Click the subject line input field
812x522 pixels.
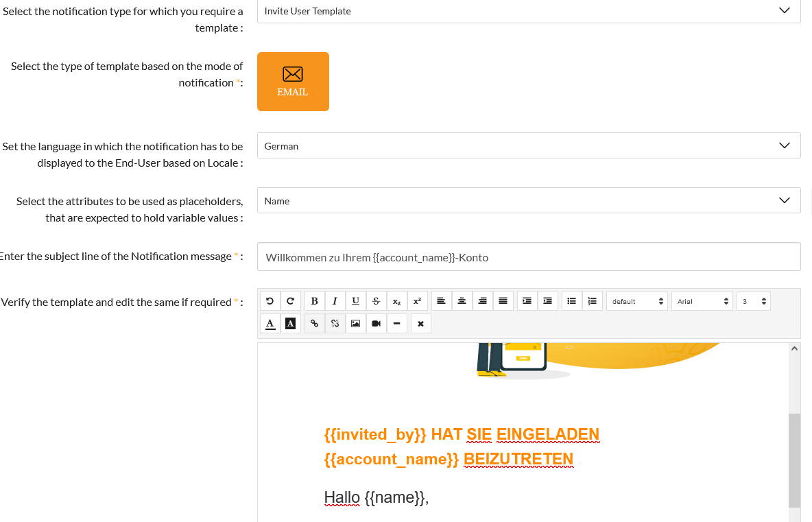tap(528, 257)
